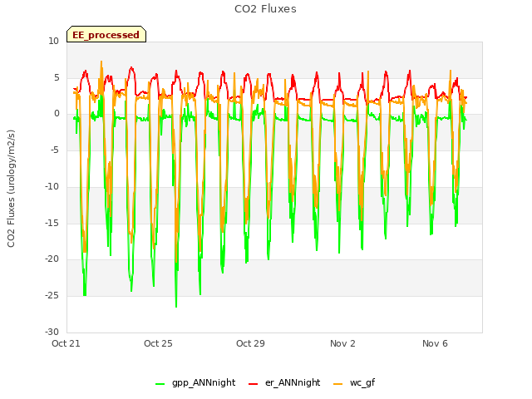Click the CO2 Fluxes chart title
Viewport: 532px width, 399px height.
pos(265,9)
